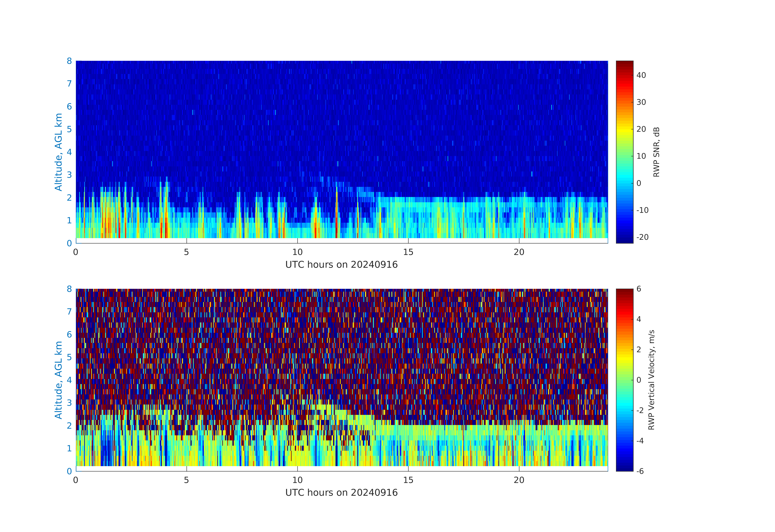Click the top plot's x-axis label
775x532 pixels.
(341, 265)
